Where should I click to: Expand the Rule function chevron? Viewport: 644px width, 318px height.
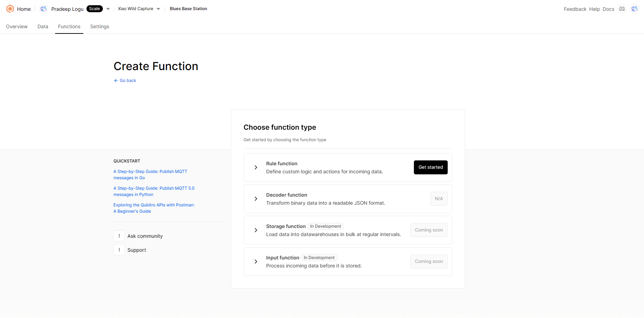click(x=256, y=167)
